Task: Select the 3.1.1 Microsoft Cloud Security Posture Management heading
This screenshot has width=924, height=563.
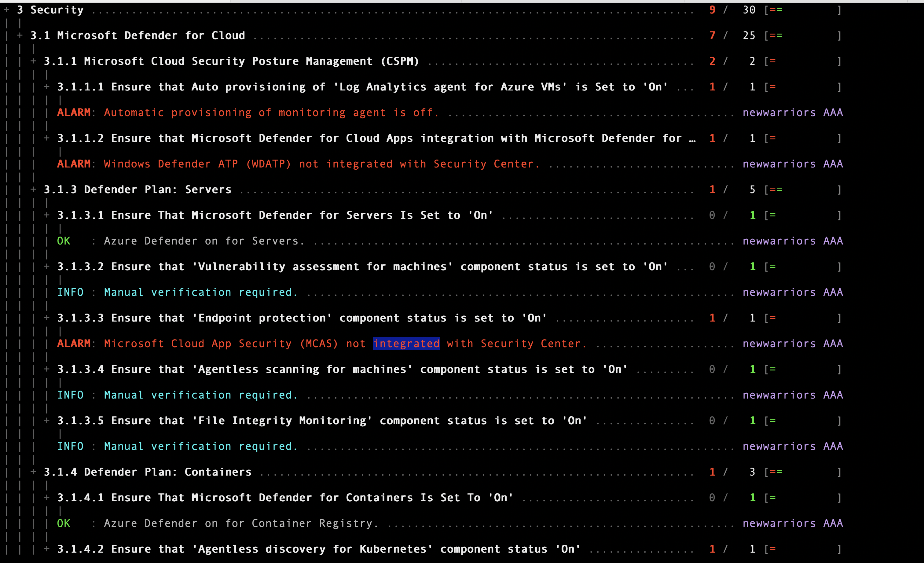Action: [x=231, y=61]
